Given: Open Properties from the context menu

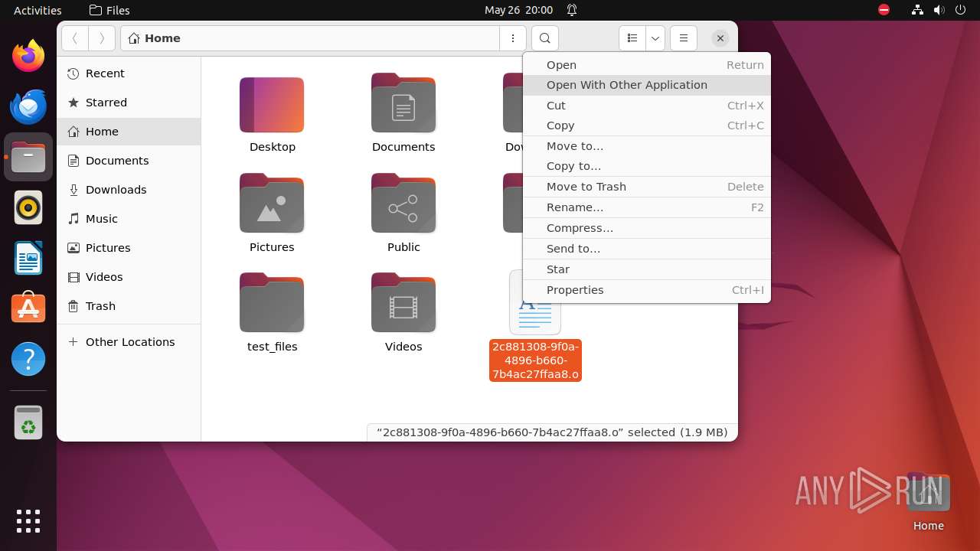Looking at the screenshot, I should click(x=647, y=290).
